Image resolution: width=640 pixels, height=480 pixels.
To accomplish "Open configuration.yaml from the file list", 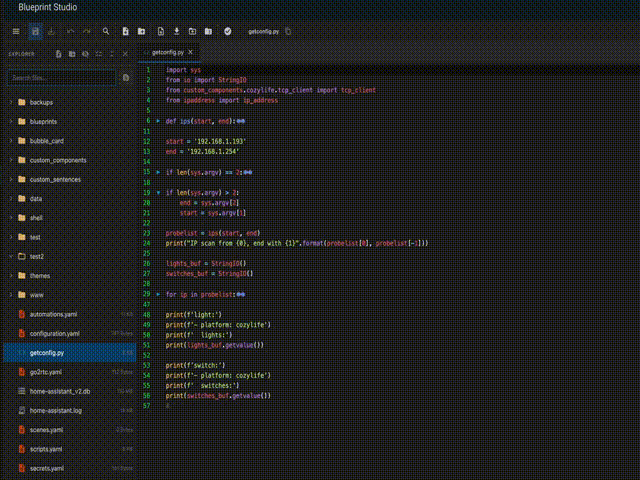I will (54, 333).
